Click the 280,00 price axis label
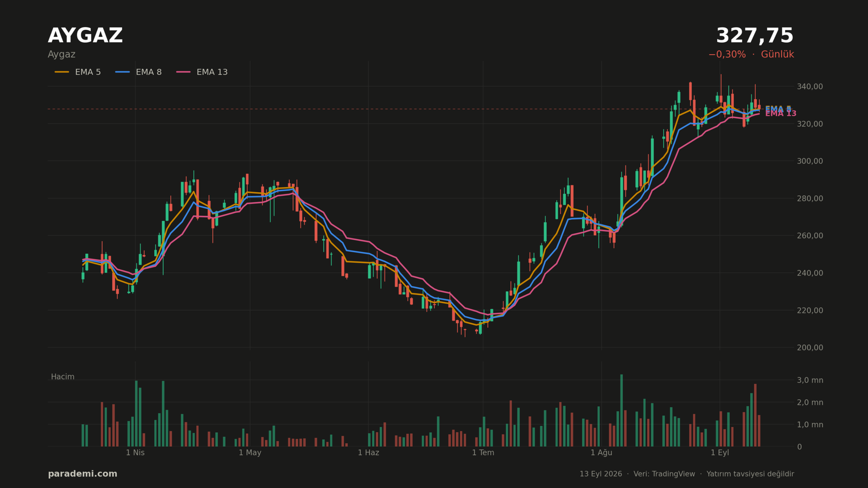 (x=809, y=198)
